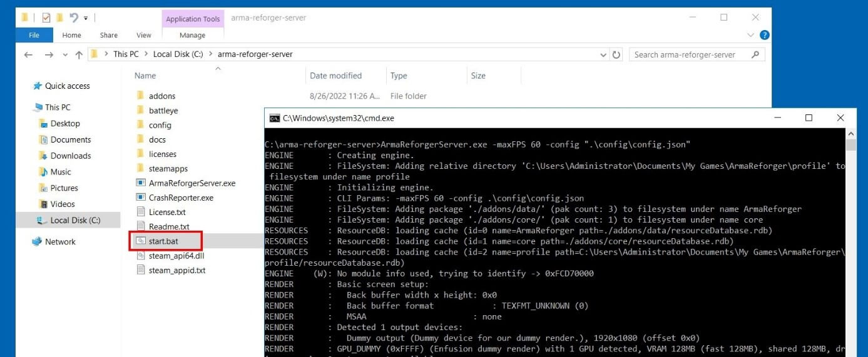Expand chevron before arma-reforger-server in breadcrumb

pyautogui.click(x=210, y=54)
